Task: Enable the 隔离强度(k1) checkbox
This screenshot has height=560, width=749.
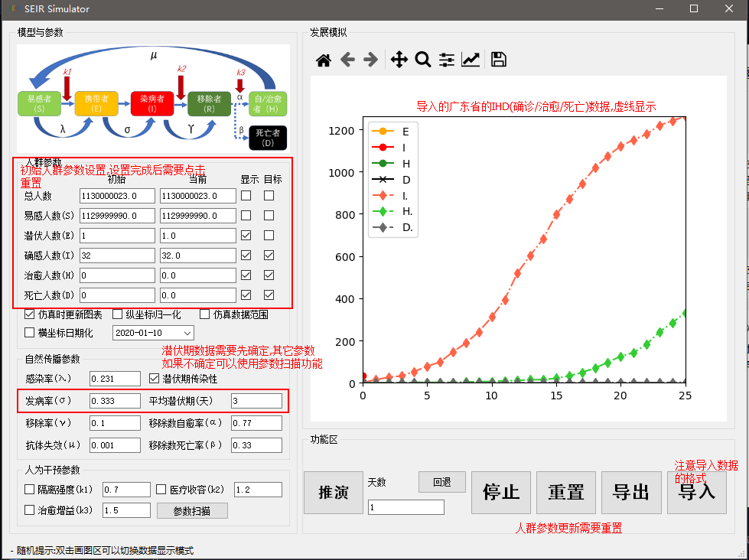Action: pos(30,490)
